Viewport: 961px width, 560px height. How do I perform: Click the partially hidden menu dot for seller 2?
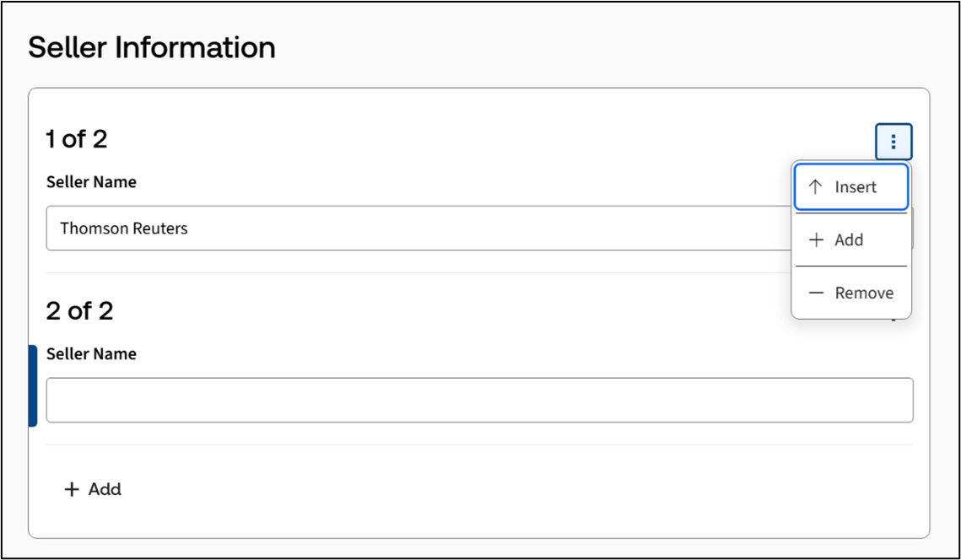894,320
